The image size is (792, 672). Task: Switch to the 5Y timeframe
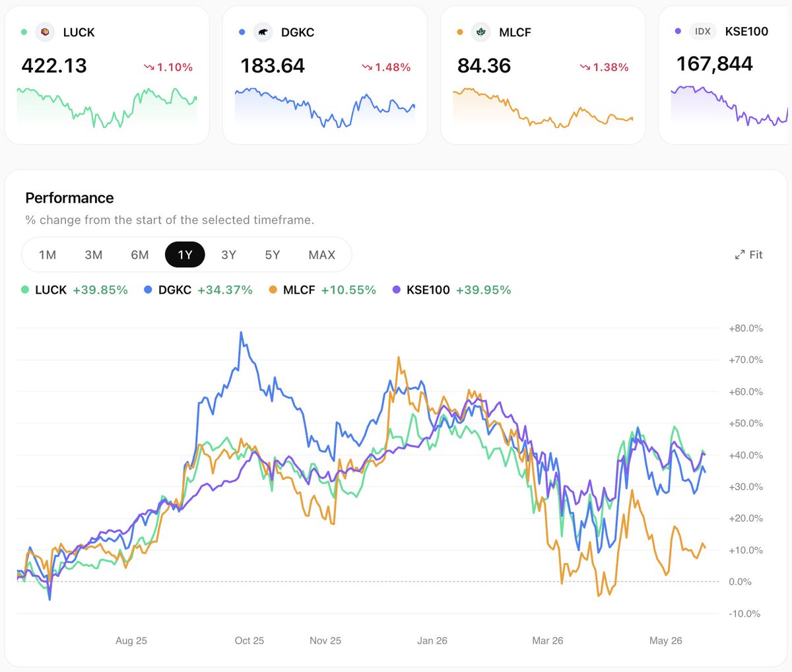point(273,255)
